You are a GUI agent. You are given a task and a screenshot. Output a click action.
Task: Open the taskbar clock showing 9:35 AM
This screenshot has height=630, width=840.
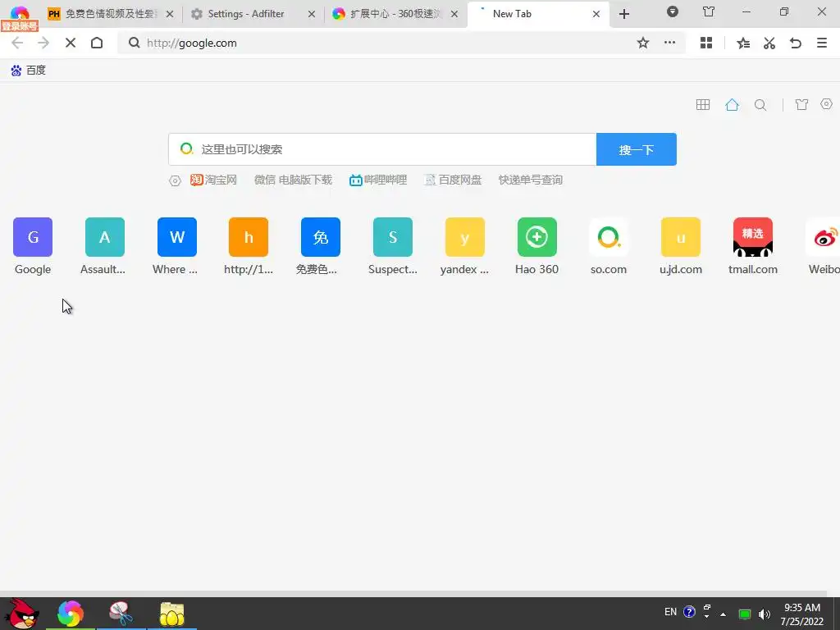pyautogui.click(x=802, y=614)
